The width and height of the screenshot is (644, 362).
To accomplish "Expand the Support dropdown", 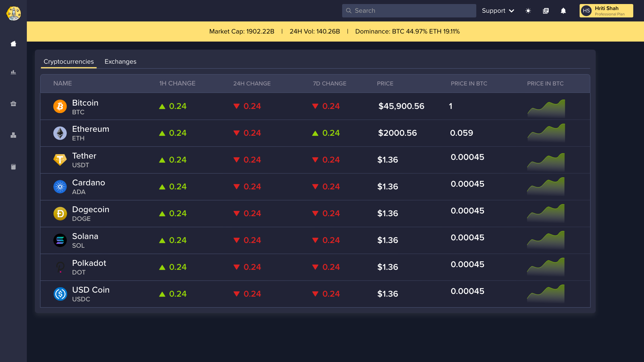I will tap(498, 11).
